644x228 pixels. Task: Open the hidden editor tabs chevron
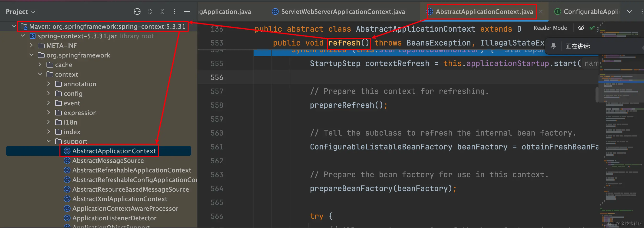630,11
